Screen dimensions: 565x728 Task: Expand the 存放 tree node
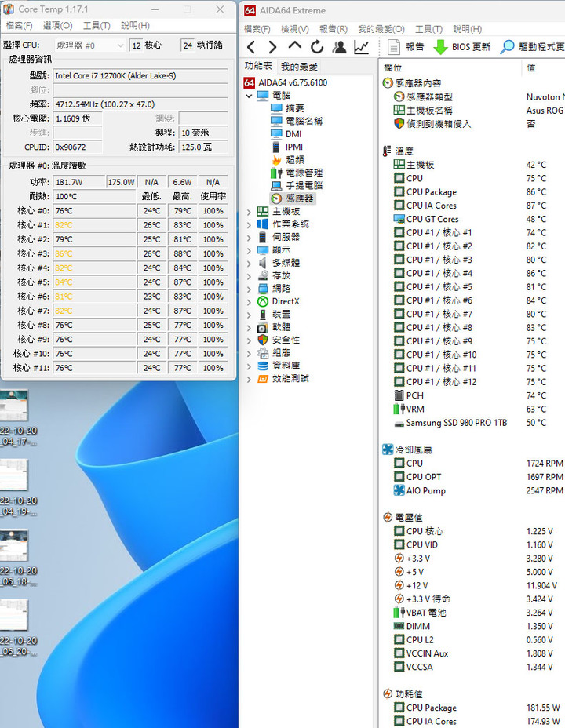tap(249, 276)
